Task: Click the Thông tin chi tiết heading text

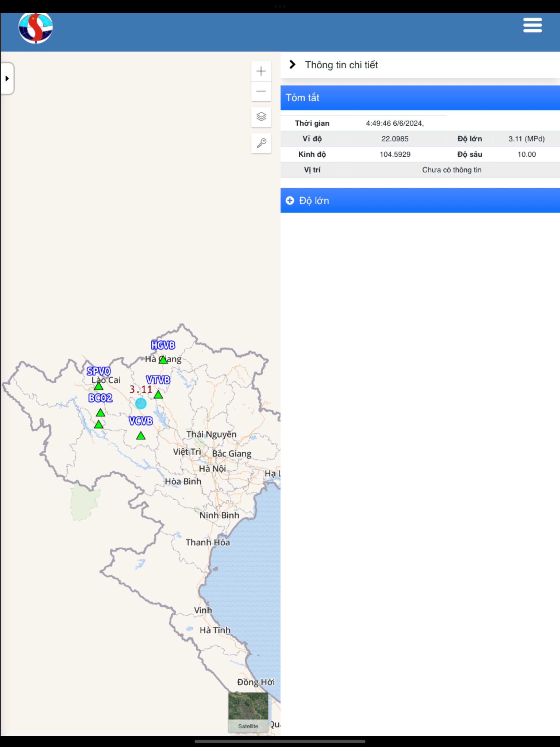Action: 341,65
